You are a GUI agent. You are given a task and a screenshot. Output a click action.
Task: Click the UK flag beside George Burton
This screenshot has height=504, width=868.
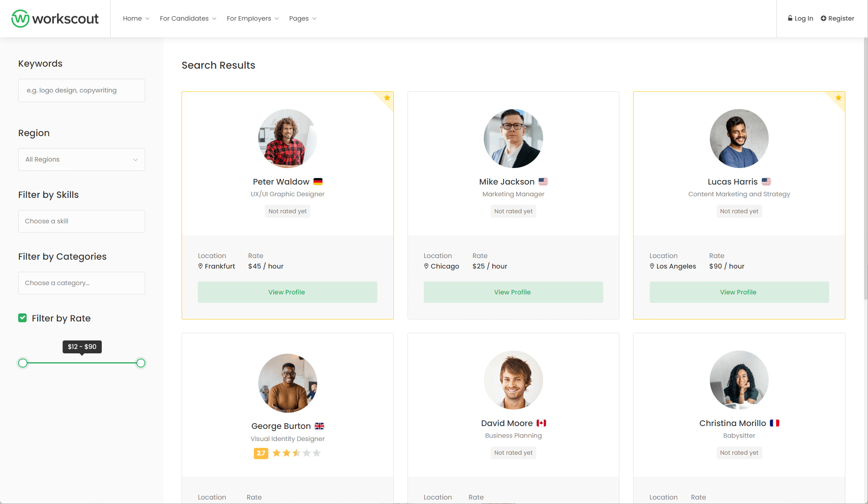(319, 426)
